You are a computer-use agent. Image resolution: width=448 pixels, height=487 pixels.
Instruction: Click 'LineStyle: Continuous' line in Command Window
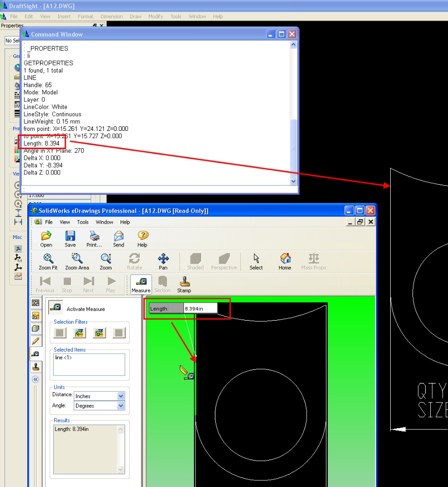point(52,114)
